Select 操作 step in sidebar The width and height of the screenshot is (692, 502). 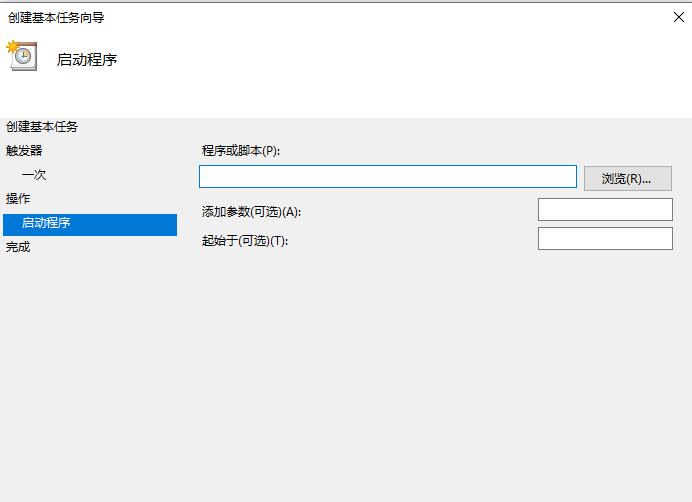click(18, 199)
